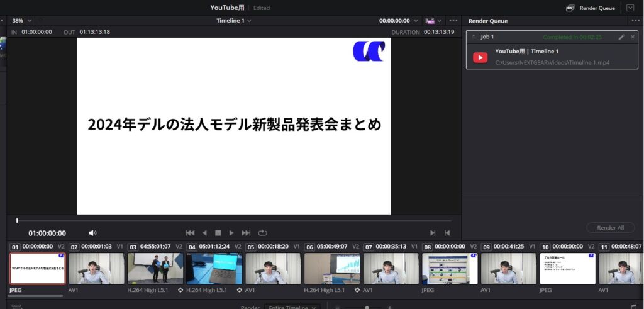Open Render Queue panel options menu

(x=635, y=21)
